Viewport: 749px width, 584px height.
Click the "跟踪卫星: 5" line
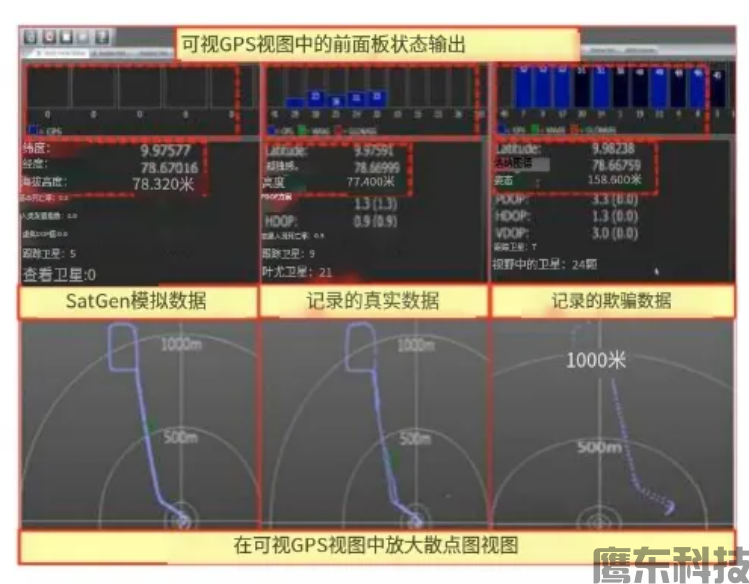(x=49, y=253)
